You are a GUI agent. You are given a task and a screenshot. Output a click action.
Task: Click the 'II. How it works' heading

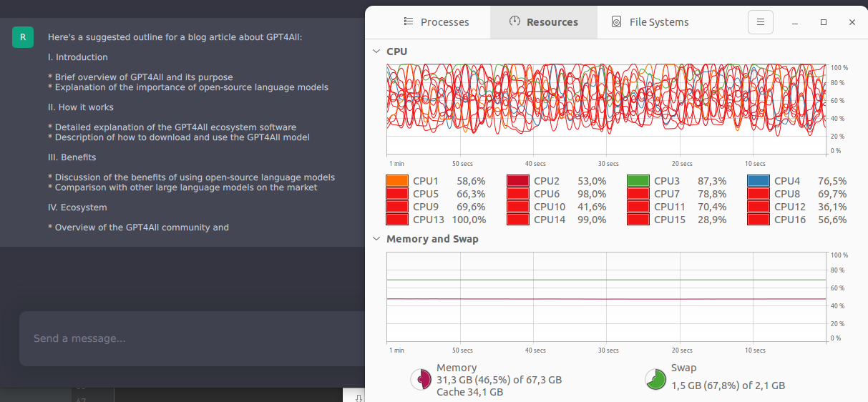click(x=81, y=107)
